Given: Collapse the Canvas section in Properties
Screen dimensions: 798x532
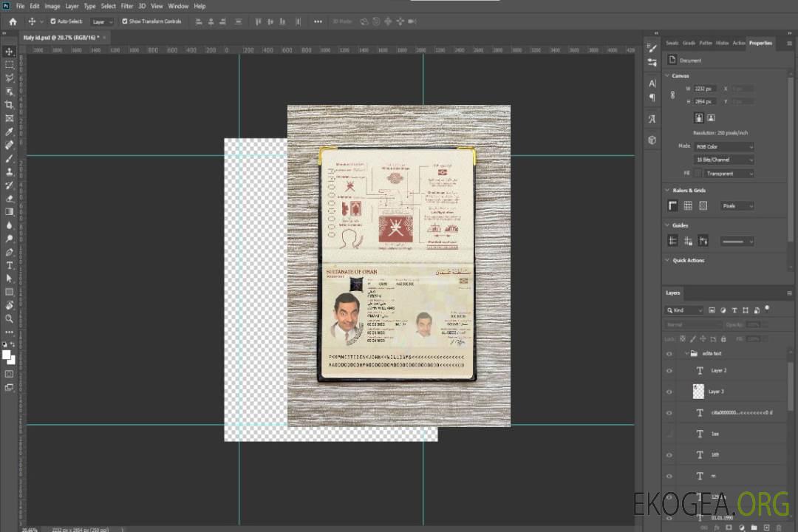Looking at the screenshot, I should [x=668, y=76].
